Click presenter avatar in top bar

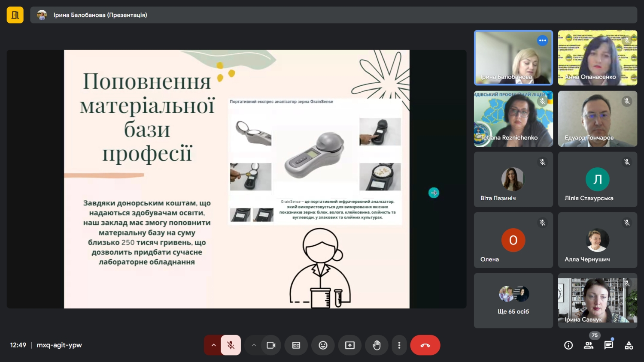(42, 15)
